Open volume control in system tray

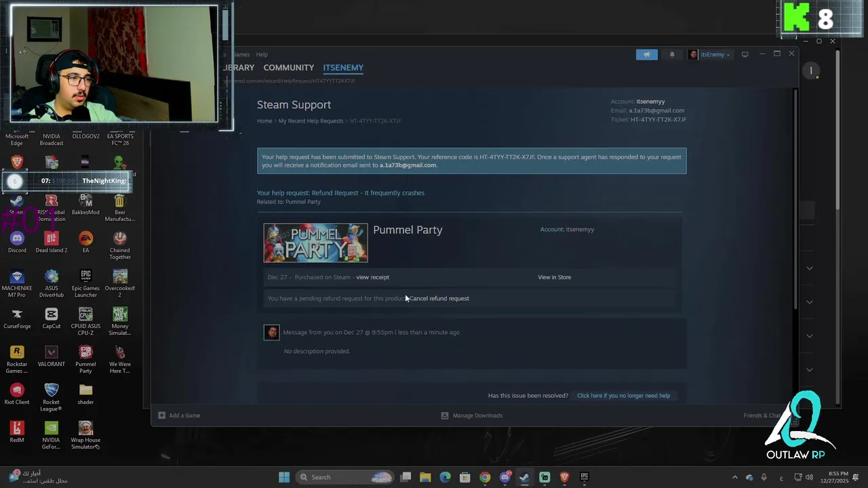coord(809,477)
